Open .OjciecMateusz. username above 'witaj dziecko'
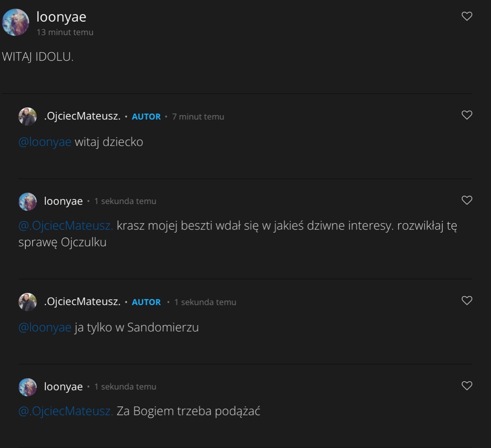This screenshot has width=491, height=448. coord(82,117)
